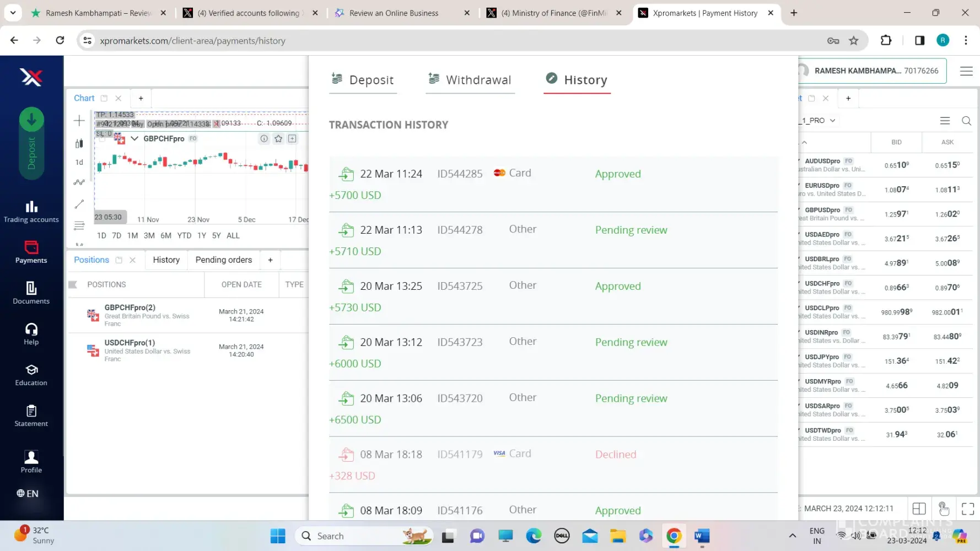
Task: Open the EN language selector
Action: click(28, 494)
